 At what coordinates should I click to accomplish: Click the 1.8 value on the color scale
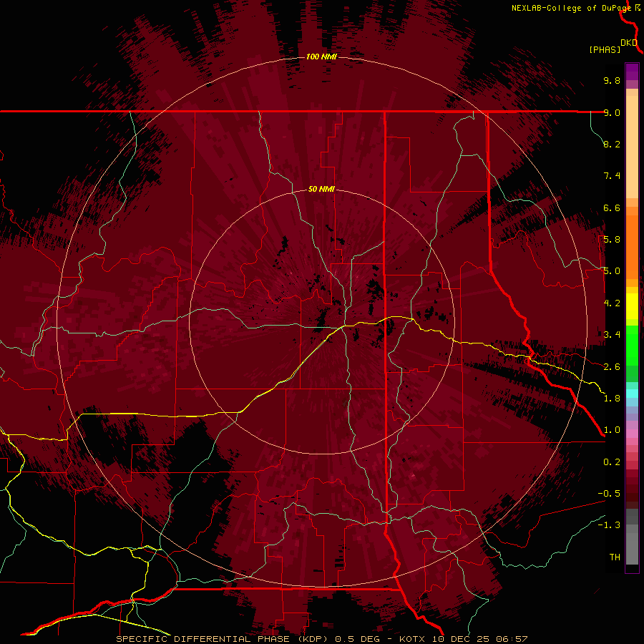tap(612, 399)
